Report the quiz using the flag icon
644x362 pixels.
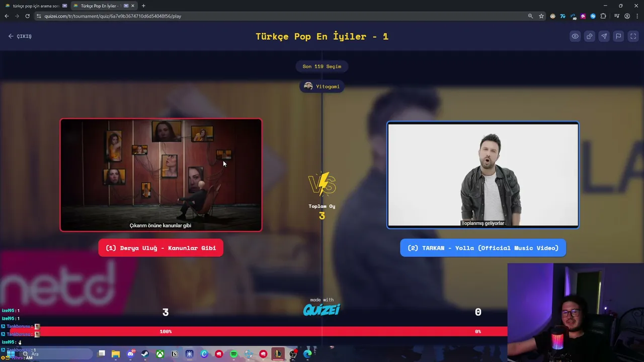pos(619,36)
